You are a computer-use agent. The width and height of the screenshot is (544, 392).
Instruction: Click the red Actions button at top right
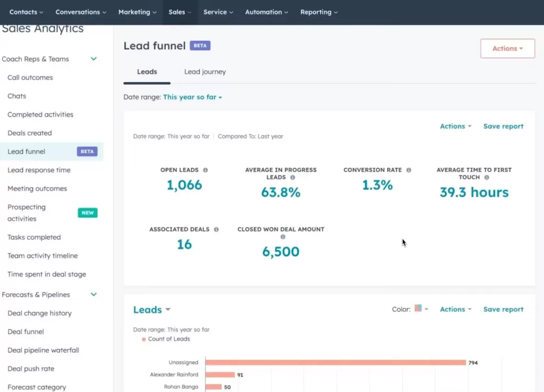click(x=507, y=48)
